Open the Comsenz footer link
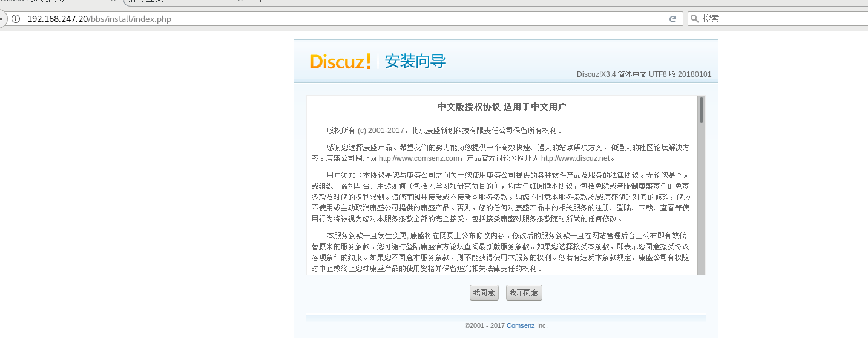 coord(521,325)
